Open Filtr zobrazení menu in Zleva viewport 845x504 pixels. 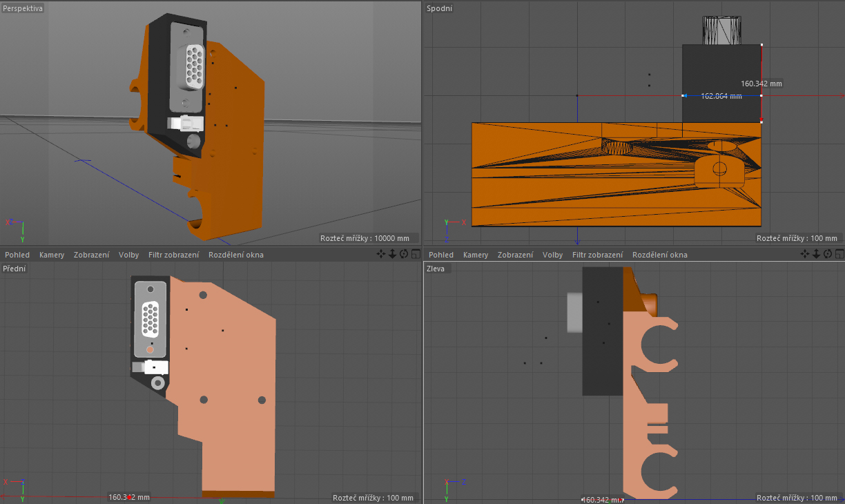(597, 255)
